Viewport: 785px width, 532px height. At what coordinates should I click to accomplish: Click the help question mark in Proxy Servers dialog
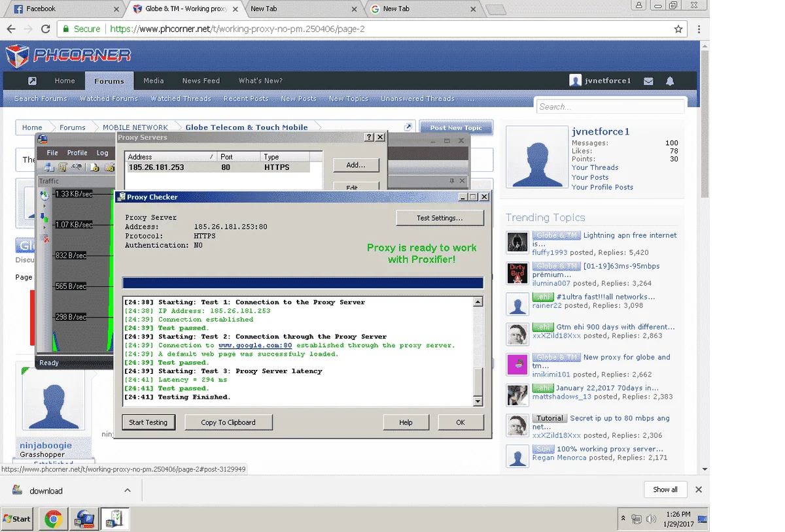point(369,137)
